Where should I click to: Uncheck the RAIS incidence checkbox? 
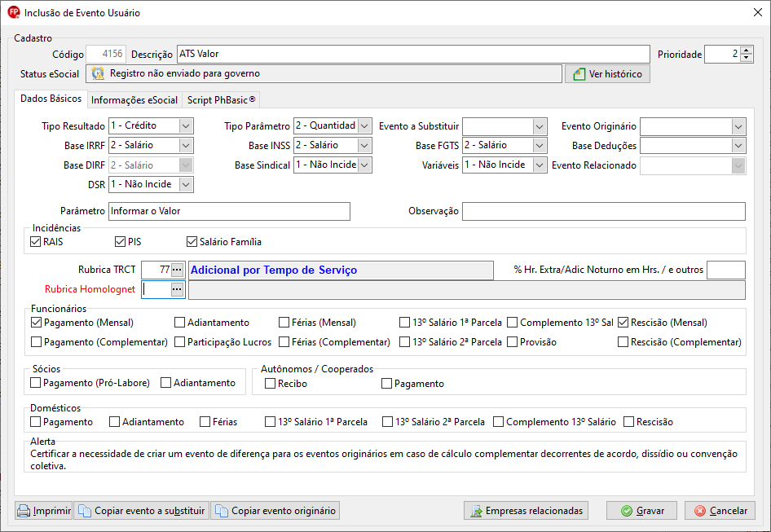coord(35,241)
